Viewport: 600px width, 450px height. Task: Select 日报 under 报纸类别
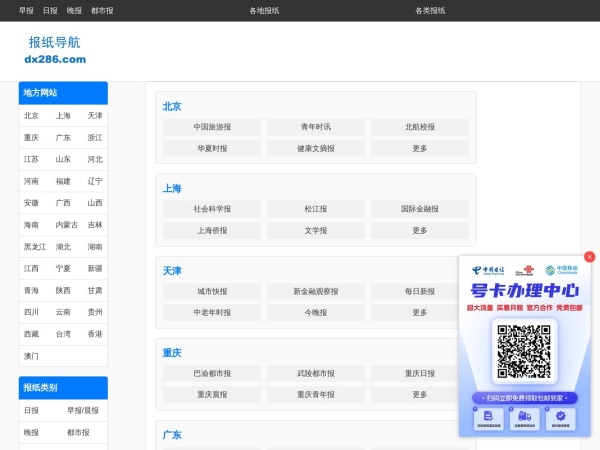[31, 411]
